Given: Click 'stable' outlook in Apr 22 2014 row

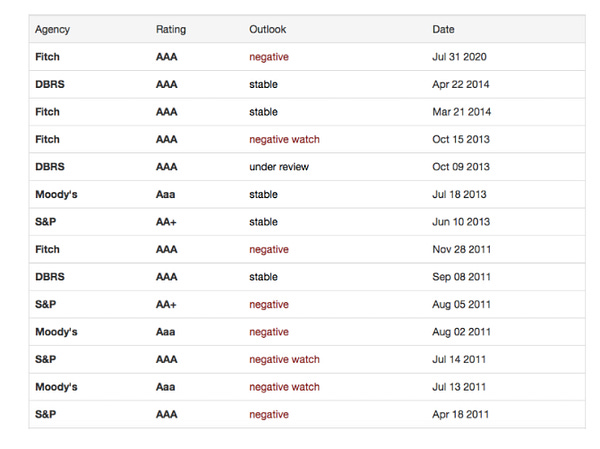Looking at the screenshot, I should coord(263,84).
